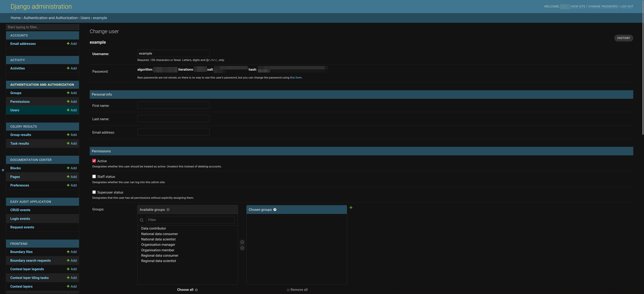644x294 pixels.
Task: Select 'National data scientist' group
Action: (158, 239)
